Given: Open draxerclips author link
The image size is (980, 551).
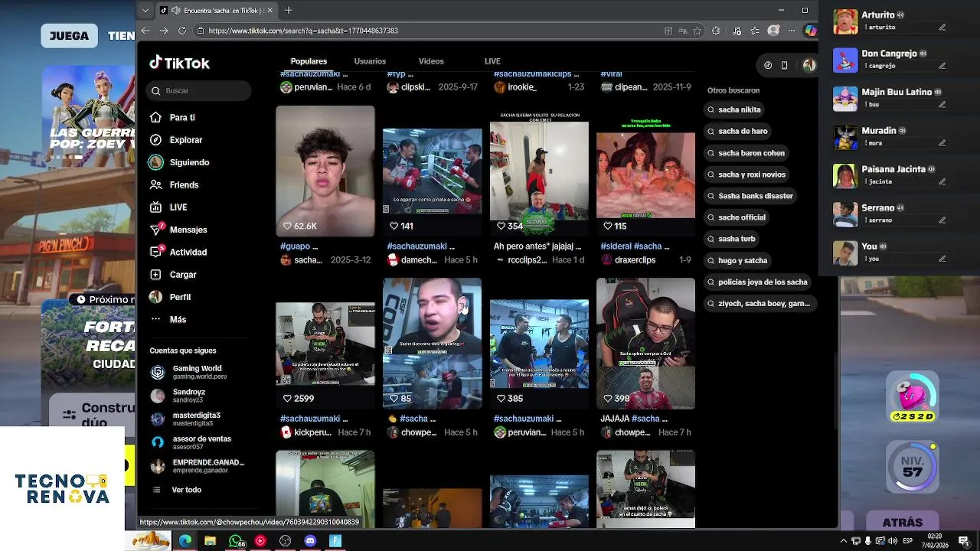Looking at the screenshot, I should [x=628, y=260].
